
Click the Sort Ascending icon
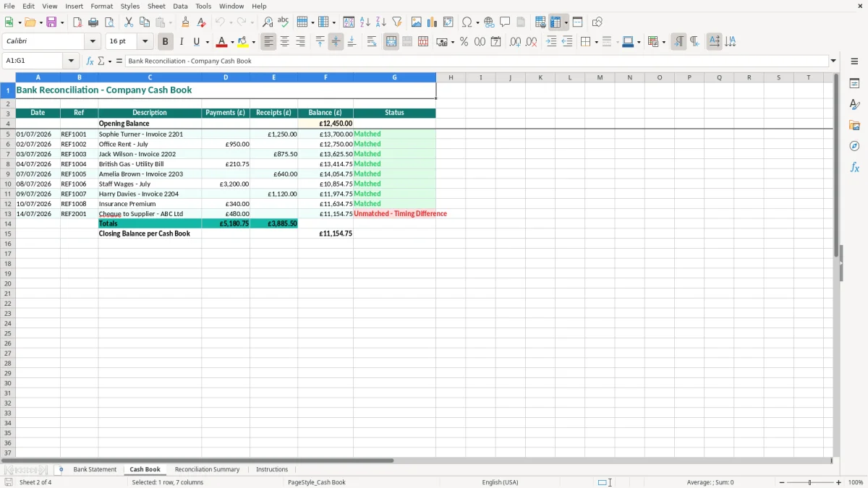point(365,22)
